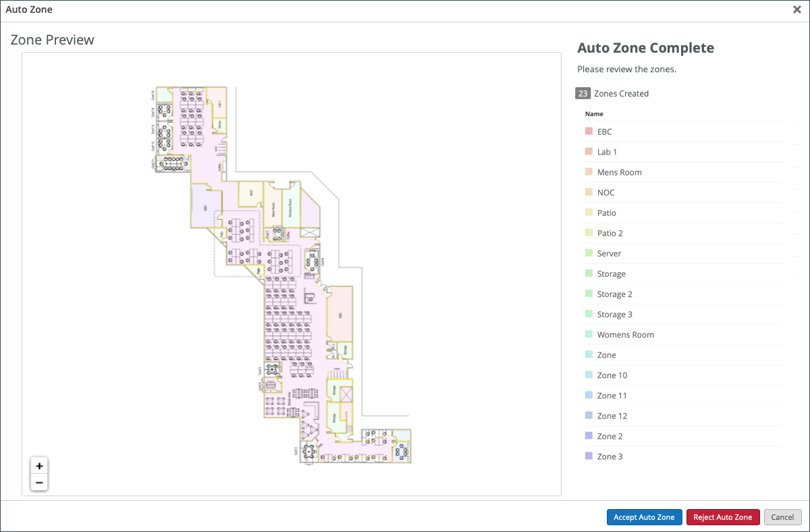Click the Reject Auto Zone button
This screenshot has width=810, height=532.
click(x=722, y=517)
